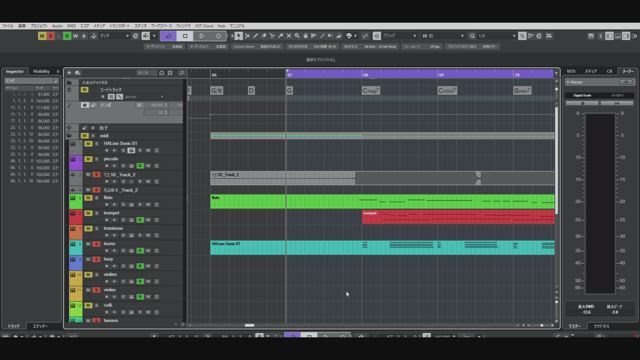Click the G/B chord event
The height and width of the screenshot is (360, 640).
point(217,91)
